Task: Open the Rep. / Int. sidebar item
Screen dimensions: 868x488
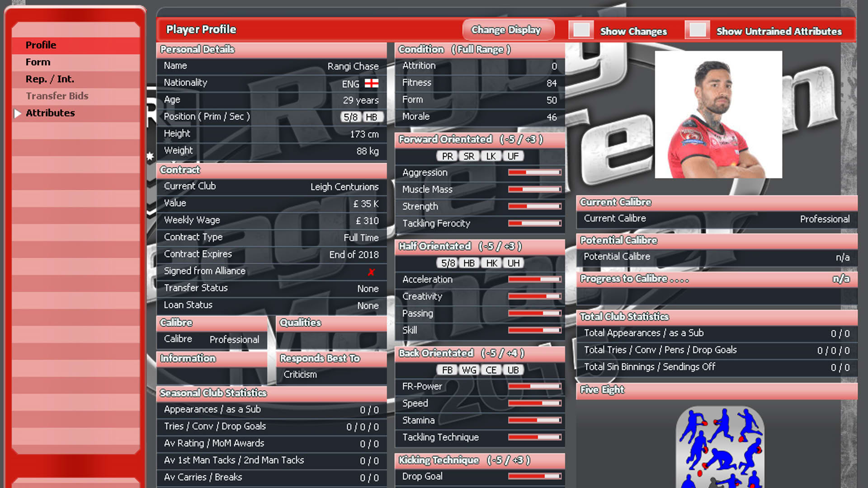Action: tap(75, 79)
